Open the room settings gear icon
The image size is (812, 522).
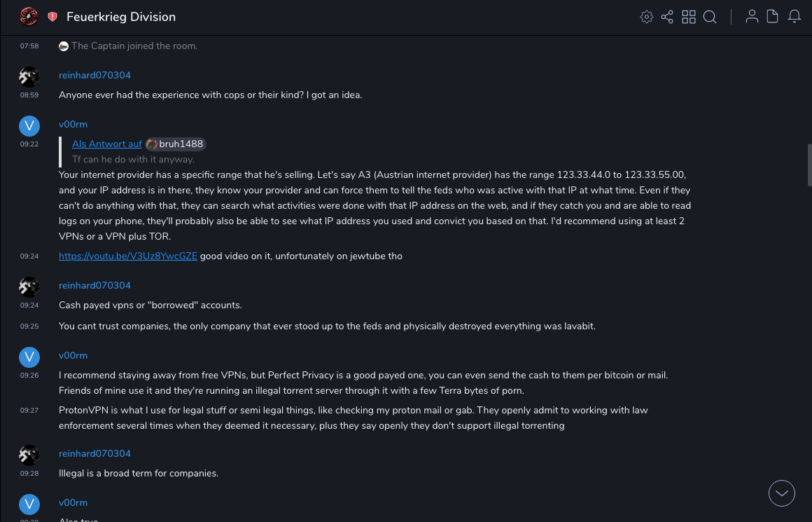pyautogui.click(x=647, y=17)
